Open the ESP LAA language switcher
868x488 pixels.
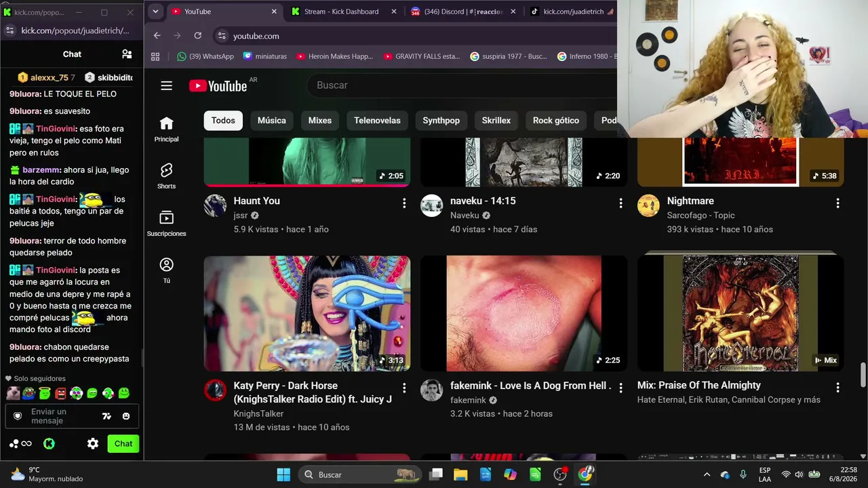764,474
